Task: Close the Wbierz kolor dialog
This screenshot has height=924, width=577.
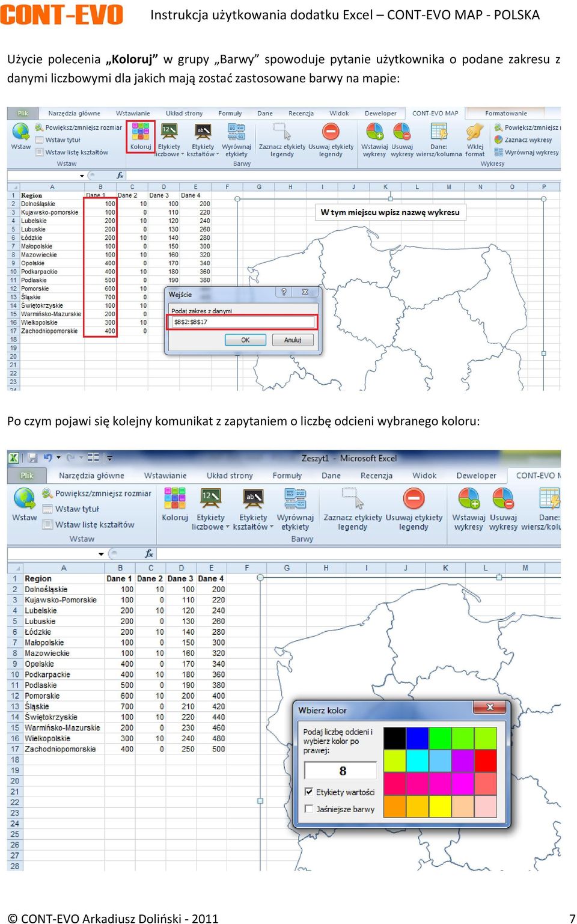Action: tap(490, 707)
